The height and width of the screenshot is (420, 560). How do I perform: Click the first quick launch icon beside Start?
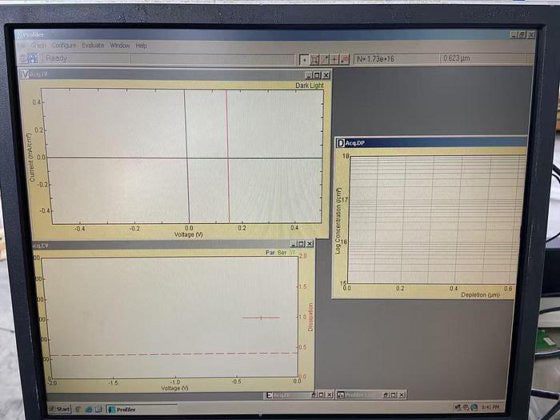point(78,409)
